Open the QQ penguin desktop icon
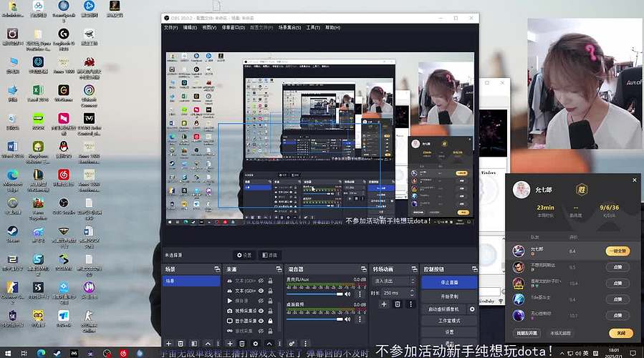644x358 pixels. (x=63, y=150)
